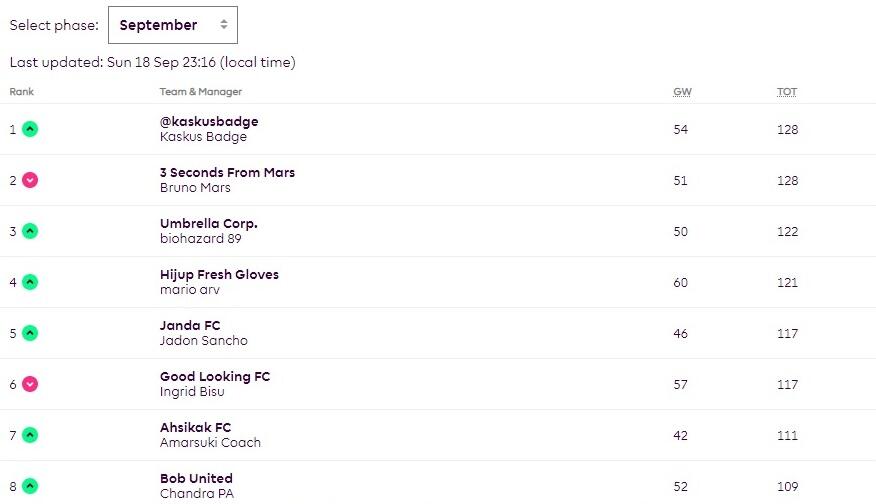Screen dimensions: 876x504
Task: Open Good Looking FC team link
Action: tap(215, 376)
